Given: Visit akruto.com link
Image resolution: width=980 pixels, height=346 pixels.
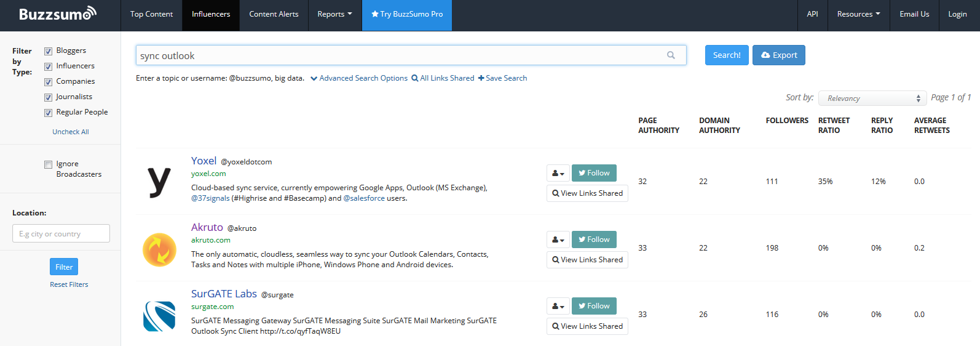Looking at the screenshot, I should 211,240.
